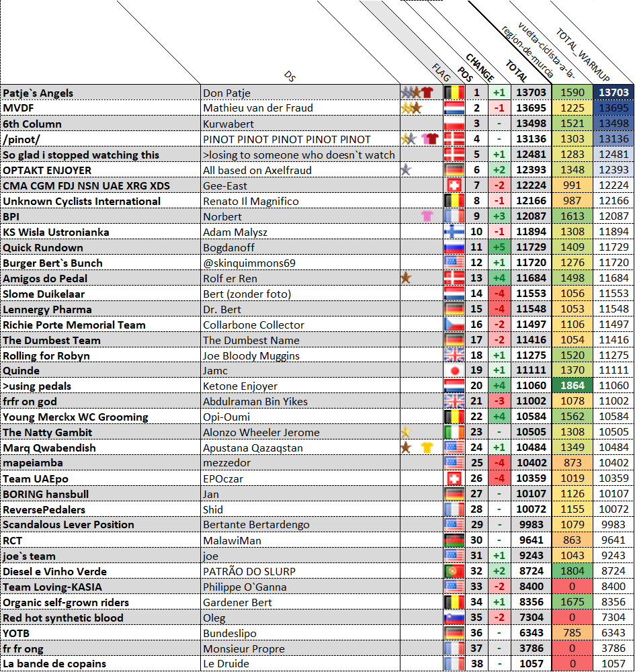Select the TOTAL_WARMUP column header
The height and width of the screenshot is (672, 635).
tap(583, 54)
